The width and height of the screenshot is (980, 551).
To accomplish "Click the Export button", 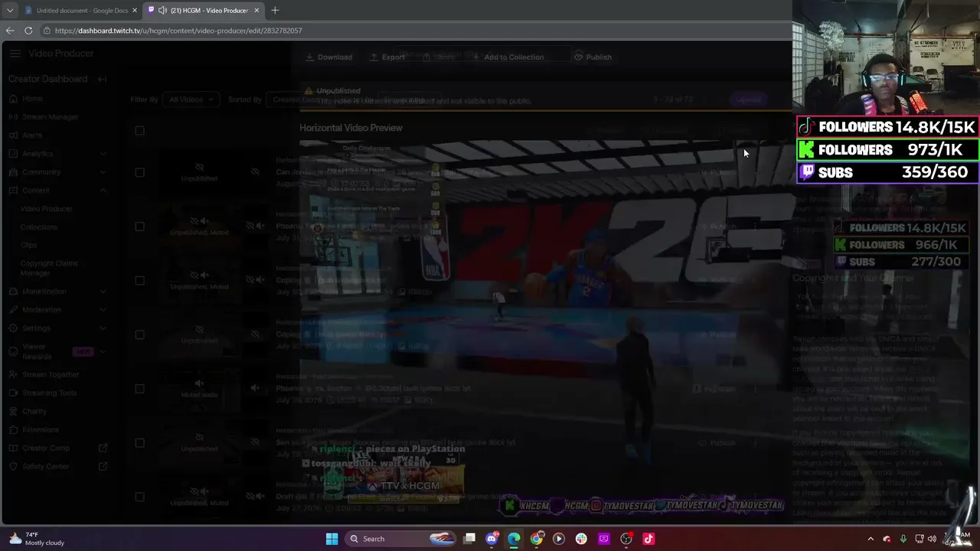I will click(x=387, y=57).
